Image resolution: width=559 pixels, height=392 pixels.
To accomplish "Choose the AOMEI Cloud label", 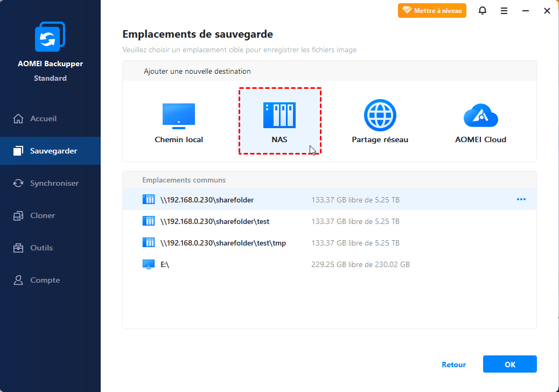I will pyautogui.click(x=480, y=139).
